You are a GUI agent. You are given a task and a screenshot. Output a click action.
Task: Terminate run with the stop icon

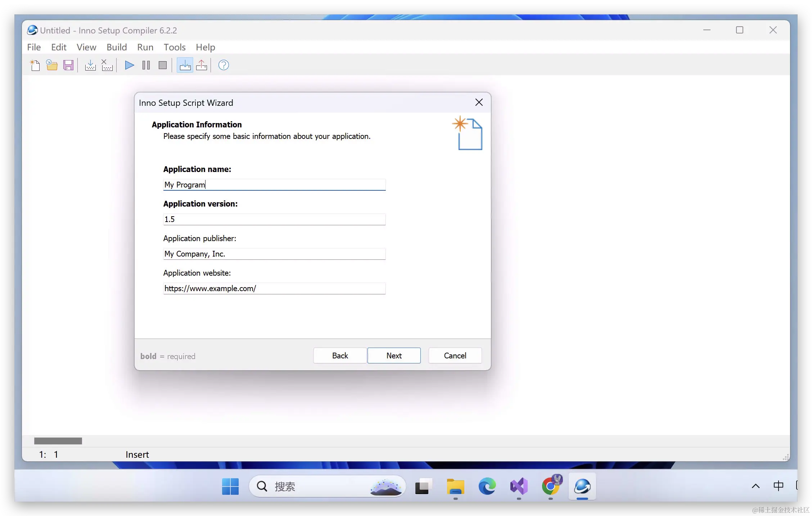pos(163,65)
